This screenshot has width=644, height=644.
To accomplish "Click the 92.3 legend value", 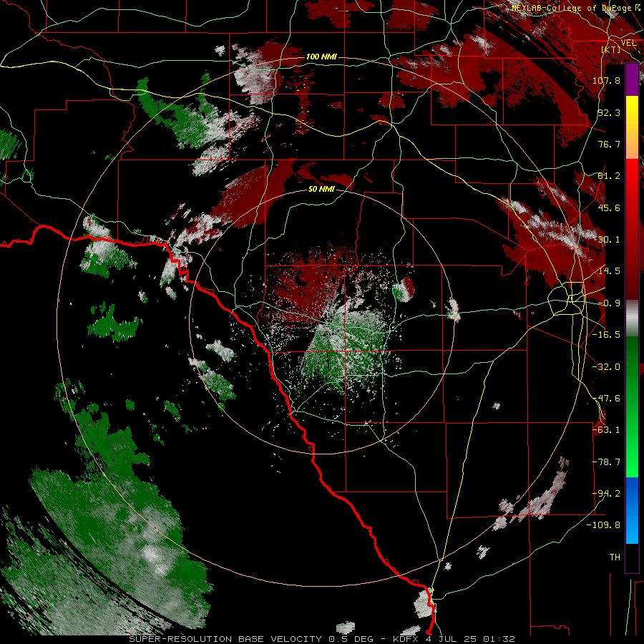I will 609,112.
